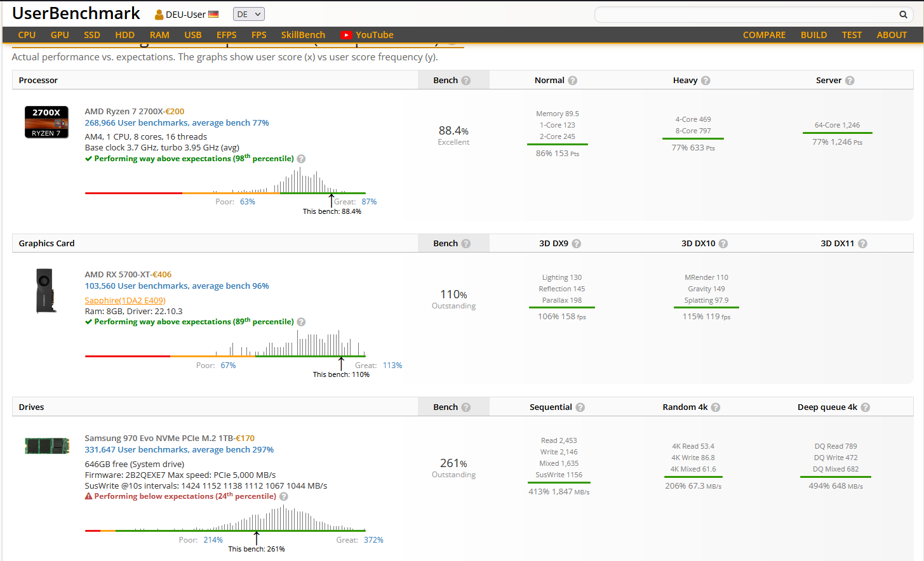Screen dimensions: 924x561
Task: Open help icon next to Sequential
Action: pos(580,407)
